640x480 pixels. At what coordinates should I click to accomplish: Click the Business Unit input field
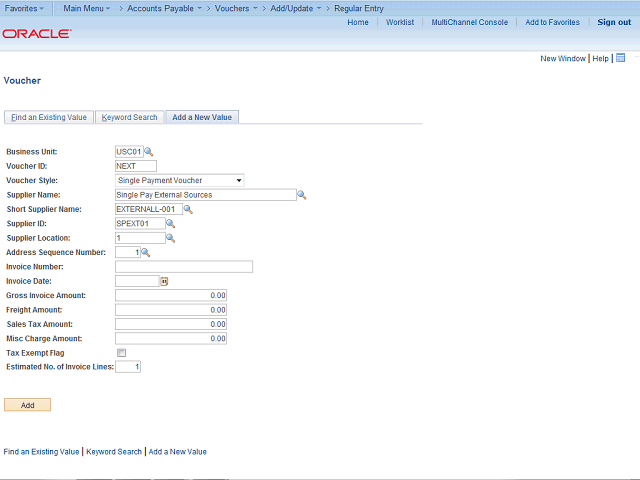129,152
